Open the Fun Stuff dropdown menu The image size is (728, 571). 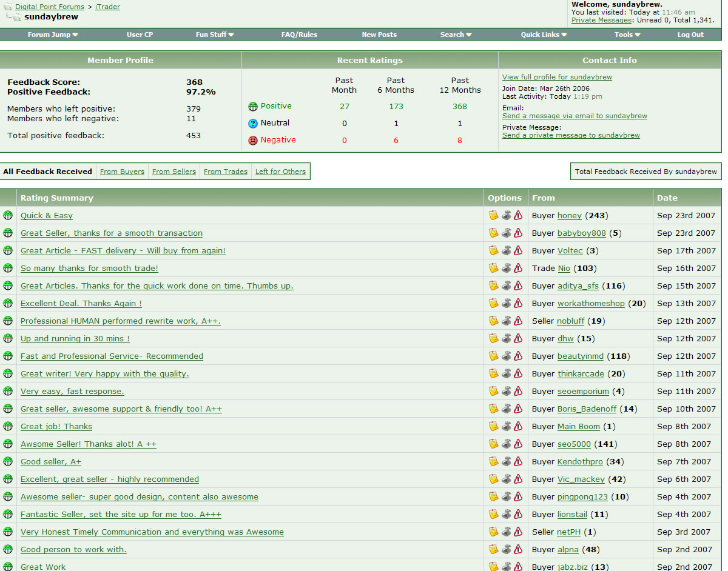point(215,35)
